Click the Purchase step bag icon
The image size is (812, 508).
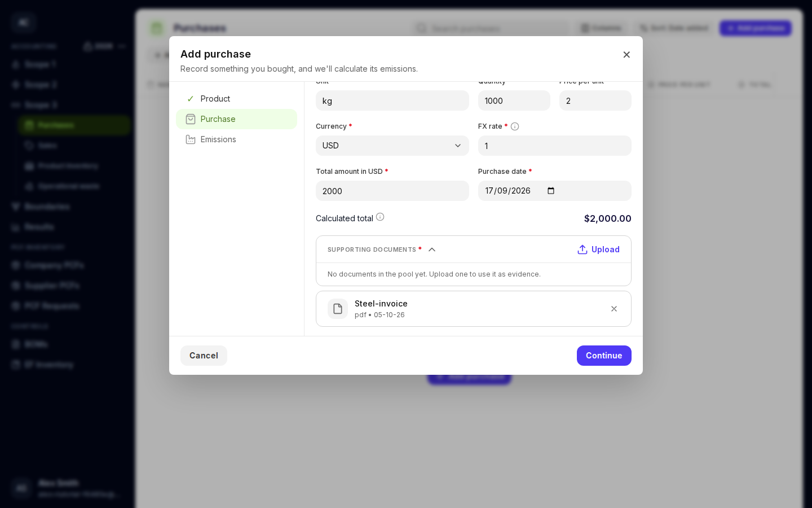[x=191, y=119]
